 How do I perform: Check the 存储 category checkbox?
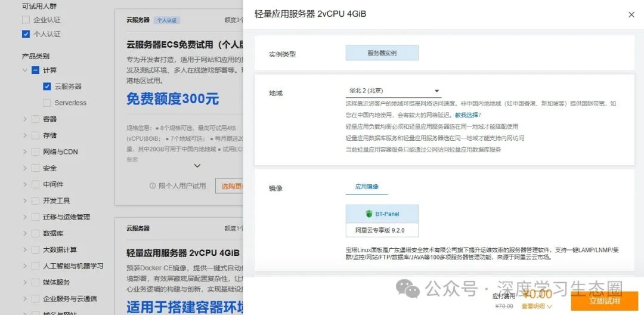(x=35, y=135)
